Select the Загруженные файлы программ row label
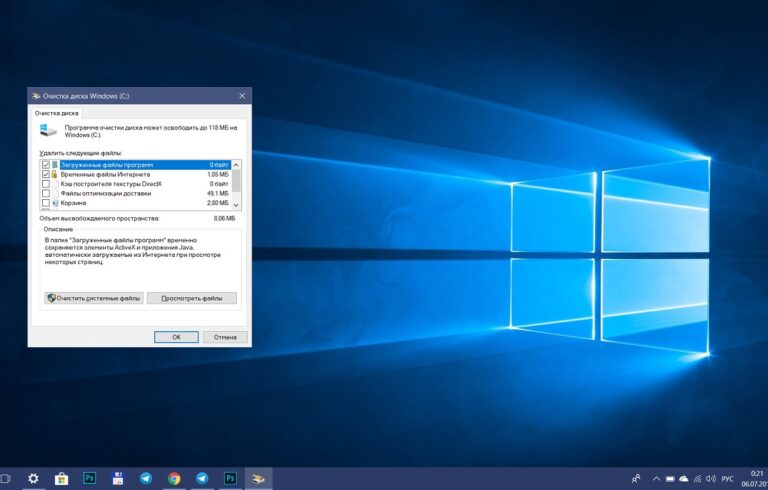Viewport: 768px width, 490px height. (x=107, y=165)
